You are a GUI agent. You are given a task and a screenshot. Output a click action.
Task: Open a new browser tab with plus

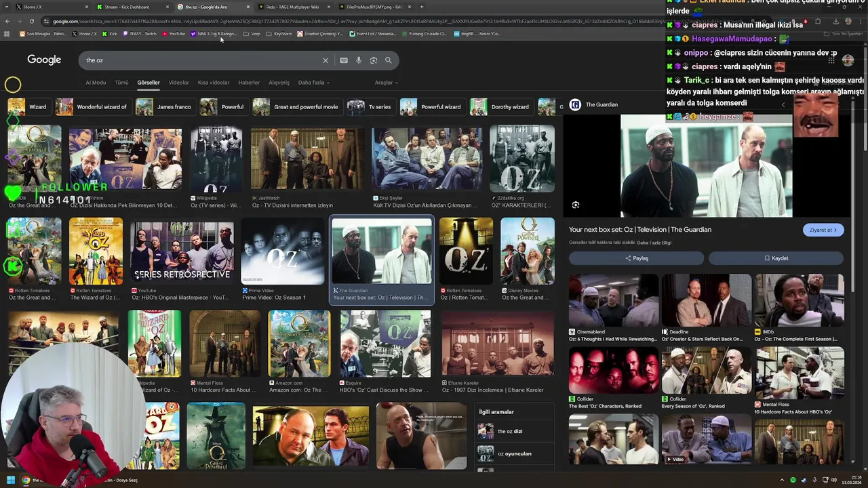pyautogui.click(x=422, y=7)
